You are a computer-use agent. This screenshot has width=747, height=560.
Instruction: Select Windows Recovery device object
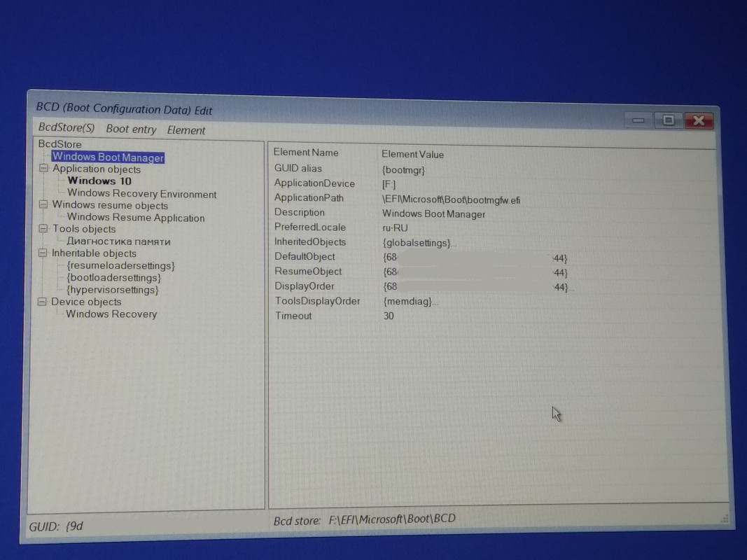point(111,314)
